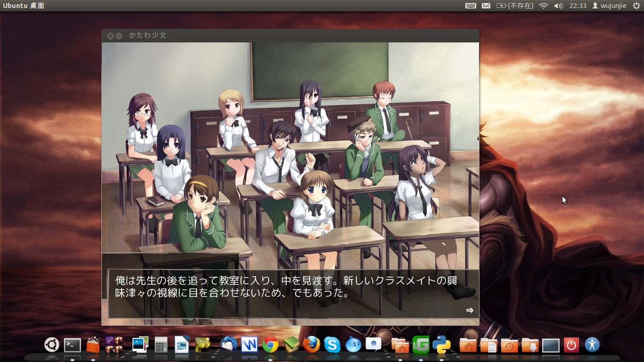Click the かたわ少女 window title
This screenshot has width=644, height=362.
[148, 35]
